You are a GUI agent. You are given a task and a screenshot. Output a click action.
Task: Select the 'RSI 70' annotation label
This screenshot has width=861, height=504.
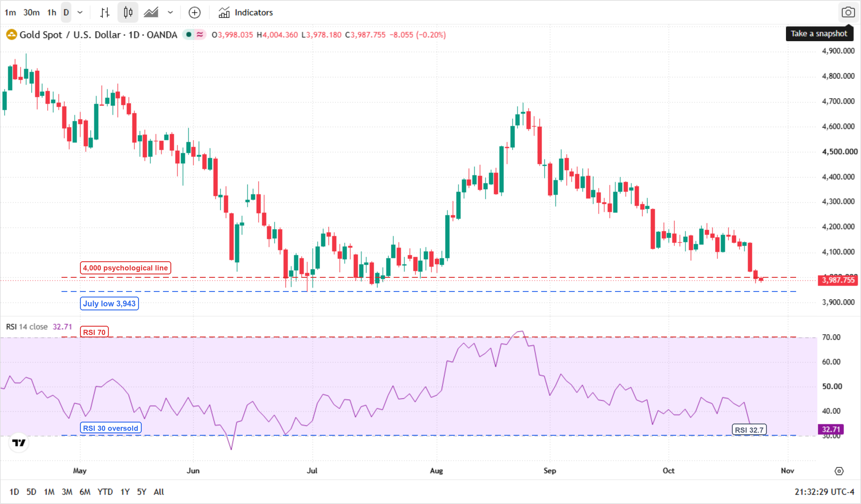click(x=94, y=332)
